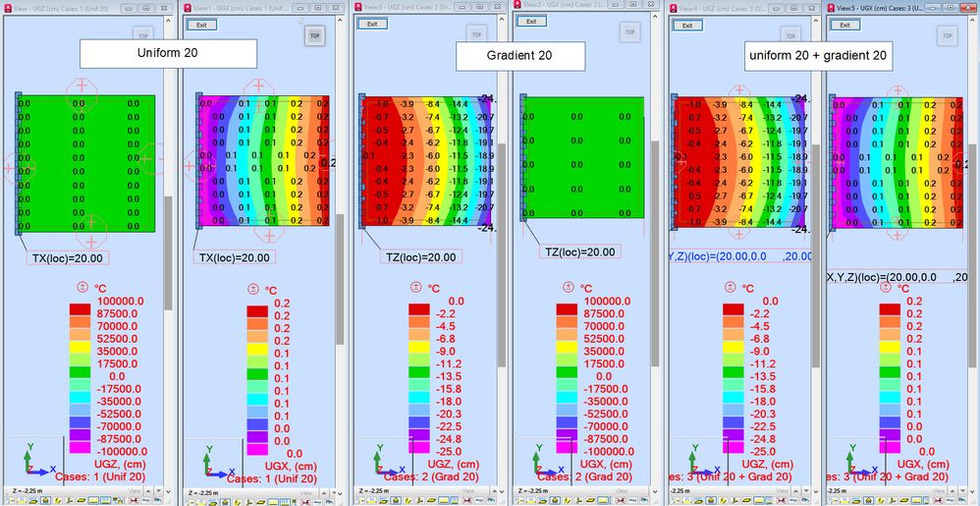The height and width of the screenshot is (506, 980).
Task: Click the yellow -9.0 legend swatch in Cases 2 UGZ window
Action: tap(418, 347)
